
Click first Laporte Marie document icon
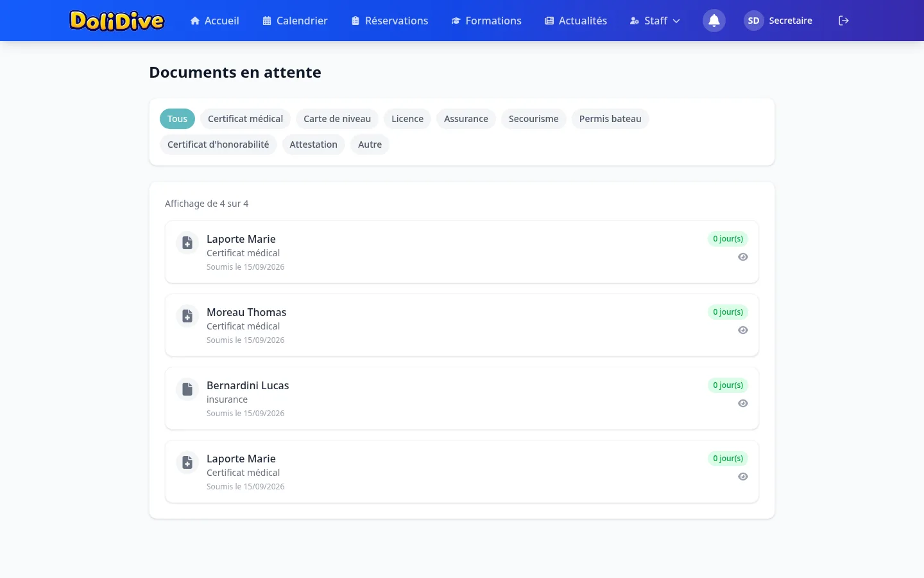click(x=187, y=243)
